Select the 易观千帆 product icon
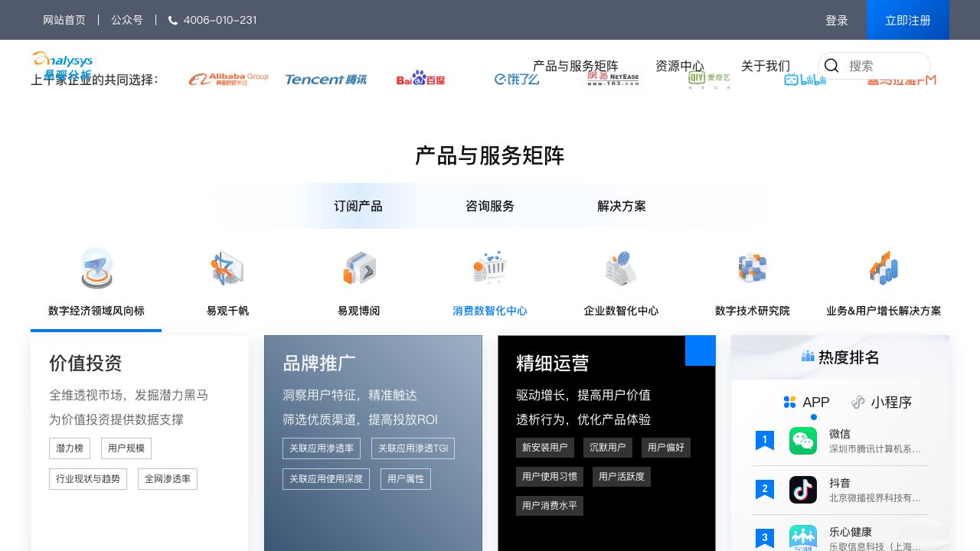Screen dimensions: 980x551 227,269
